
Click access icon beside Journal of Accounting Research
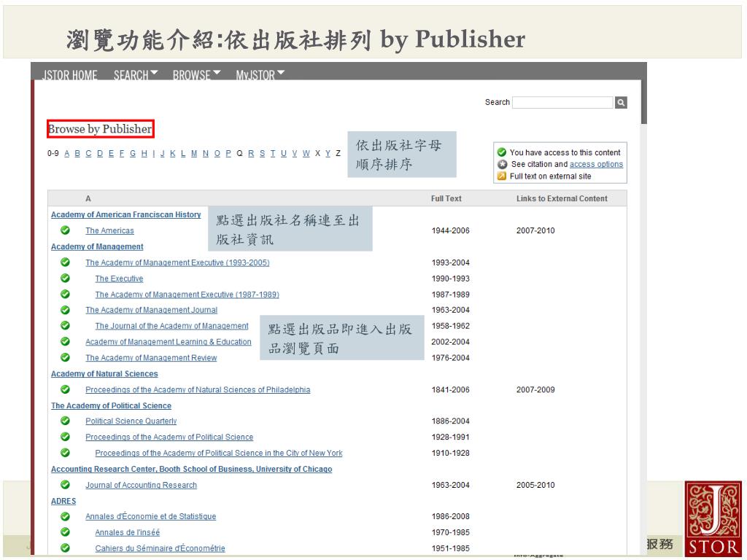click(65, 485)
